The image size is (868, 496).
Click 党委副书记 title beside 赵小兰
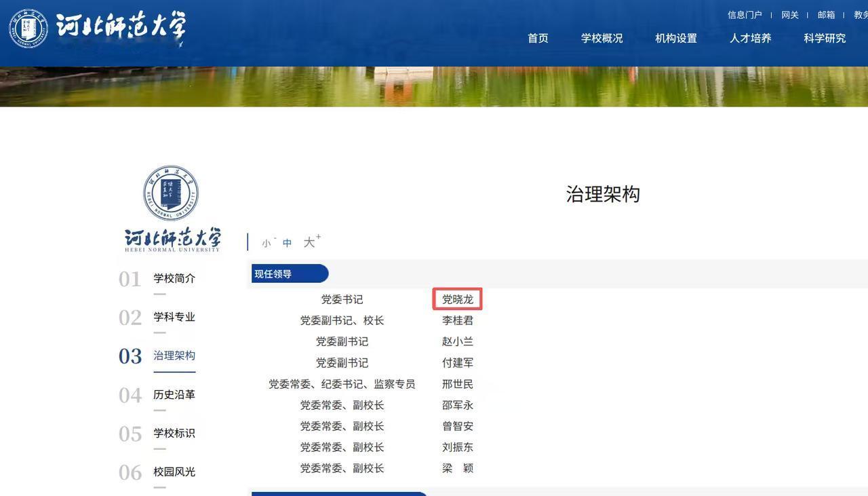tap(342, 341)
